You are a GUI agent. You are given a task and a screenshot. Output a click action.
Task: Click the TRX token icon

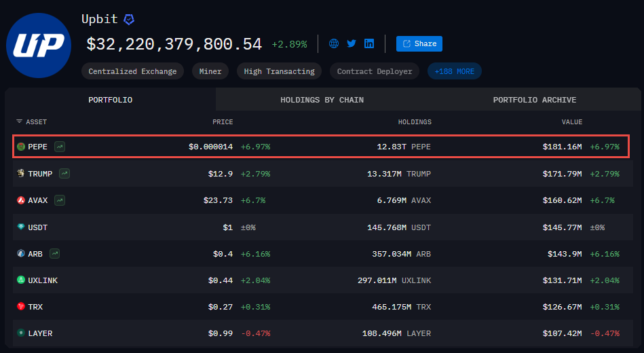pyautogui.click(x=21, y=307)
